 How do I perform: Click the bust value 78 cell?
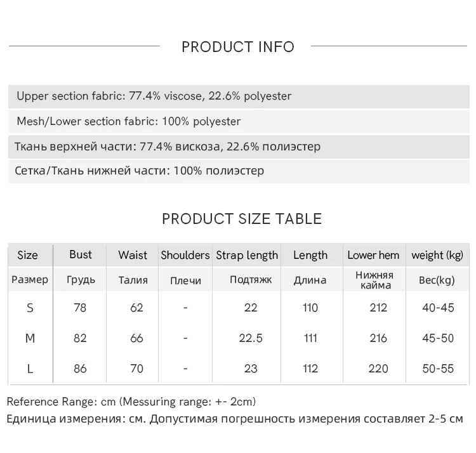click(x=80, y=308)
